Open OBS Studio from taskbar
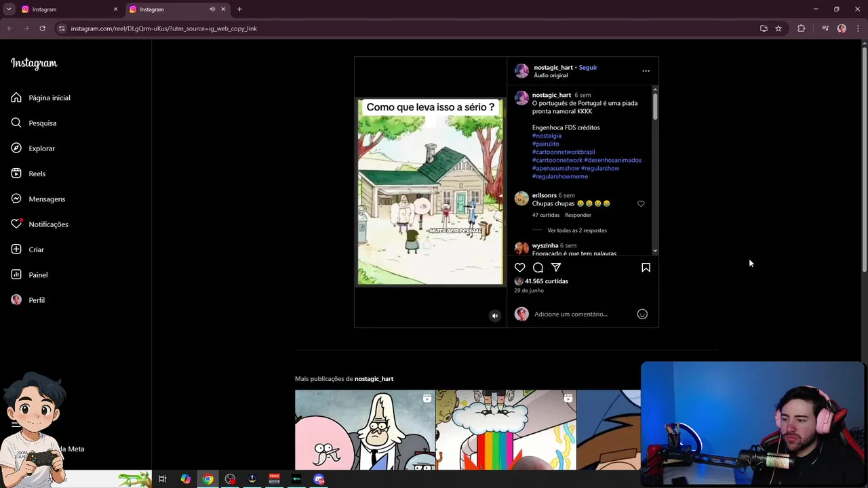Viewport: 868px width, 488px height. click(x=230, y=479)
